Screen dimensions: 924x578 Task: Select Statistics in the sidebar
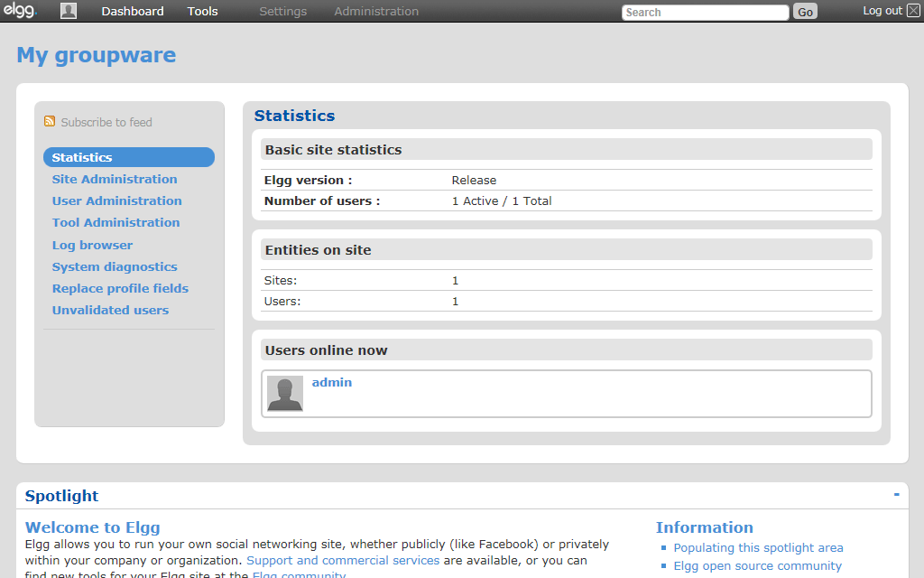pos(82,157)
